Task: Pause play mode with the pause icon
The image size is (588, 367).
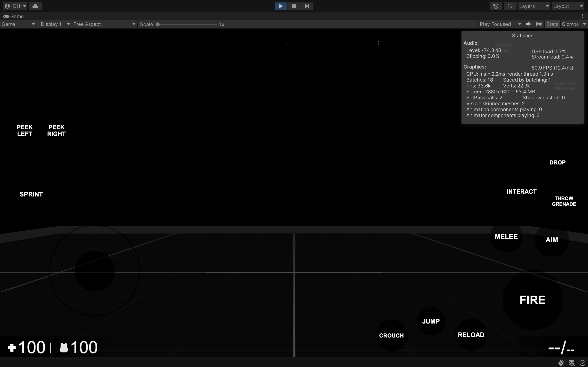Action: pos(294,6)
